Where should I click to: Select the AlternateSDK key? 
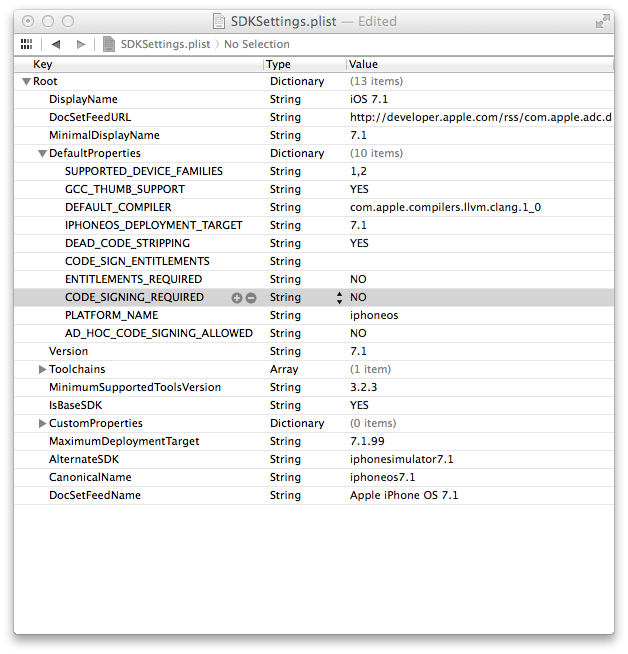tap(84, 459)
